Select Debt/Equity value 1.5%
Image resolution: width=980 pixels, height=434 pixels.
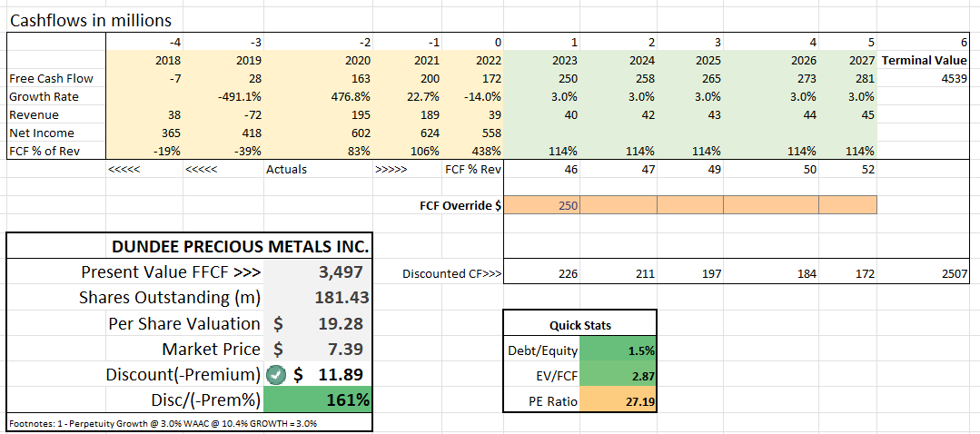pyautogui.click(x=619, y=351)
